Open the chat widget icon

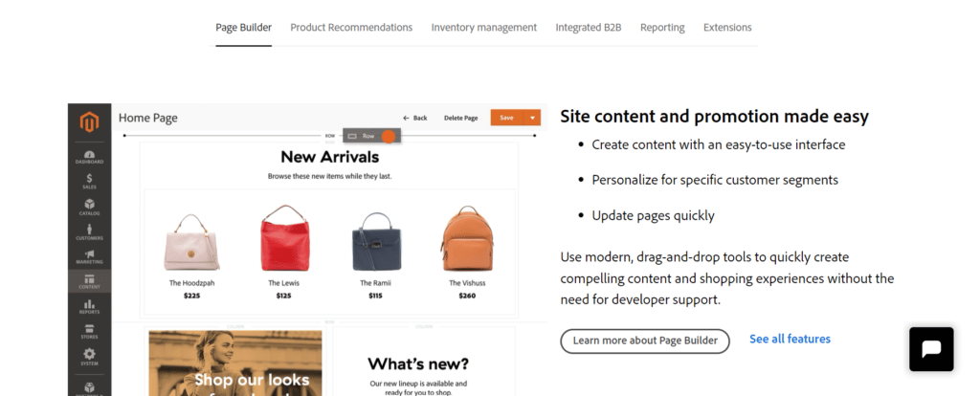(x=931, y=349)
